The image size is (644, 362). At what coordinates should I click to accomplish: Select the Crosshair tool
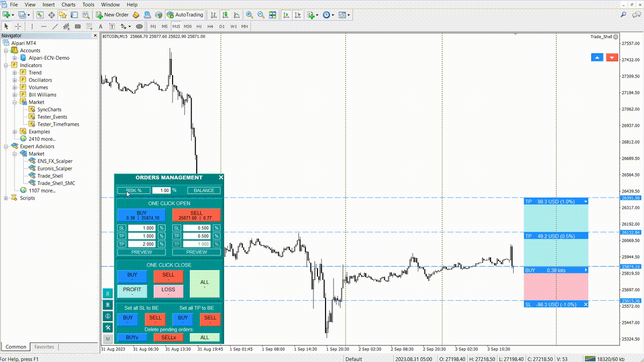pos(18,26)
